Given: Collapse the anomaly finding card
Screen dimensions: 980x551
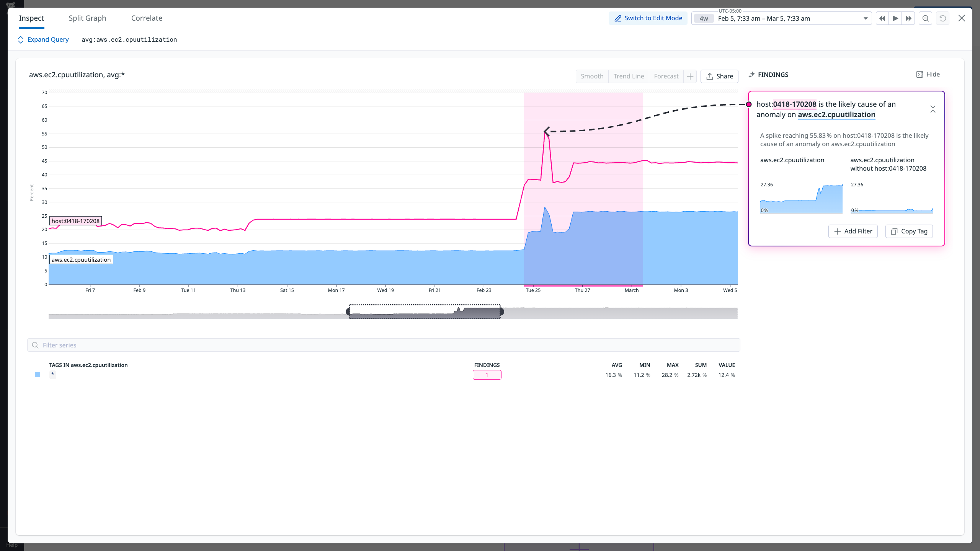Looking at the screenshot, I should point(933,109).
